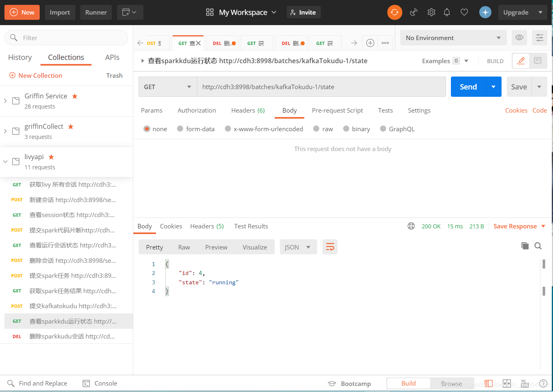Expand the request name description triangle
This screenshot has height=392, width=553.
[x=142, y=61]
